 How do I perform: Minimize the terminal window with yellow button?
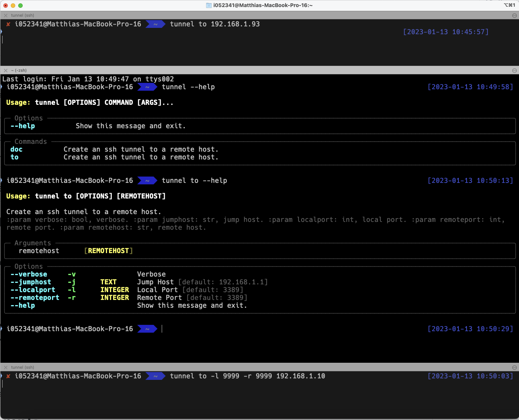pyautogui.click(x=13, y=6)
